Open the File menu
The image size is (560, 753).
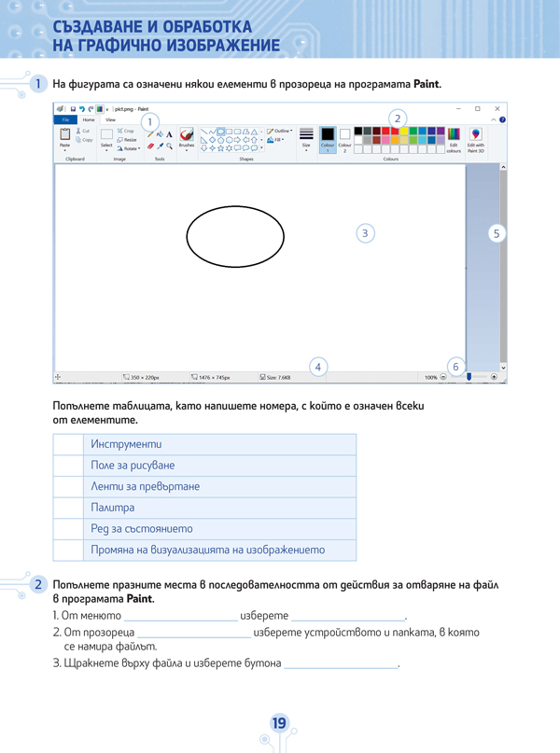pos(65,120)
